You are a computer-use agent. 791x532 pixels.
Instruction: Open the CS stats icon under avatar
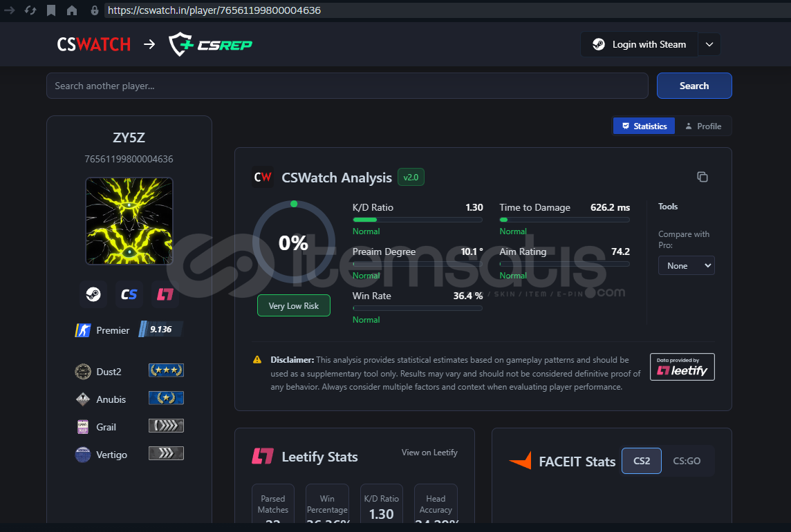point(129,294)
